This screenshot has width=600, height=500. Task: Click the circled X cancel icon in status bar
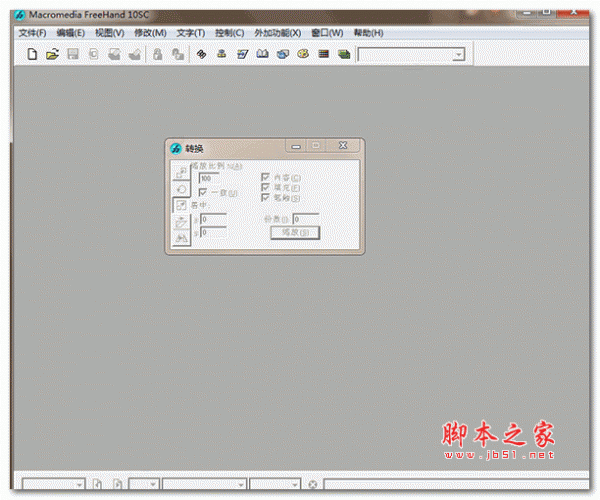tap(313, 485)
